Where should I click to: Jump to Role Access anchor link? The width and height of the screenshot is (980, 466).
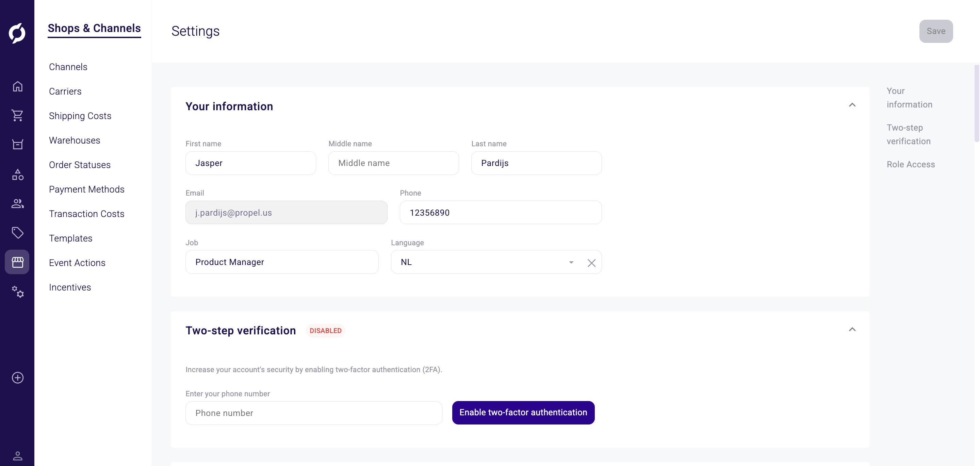point(910,164)
